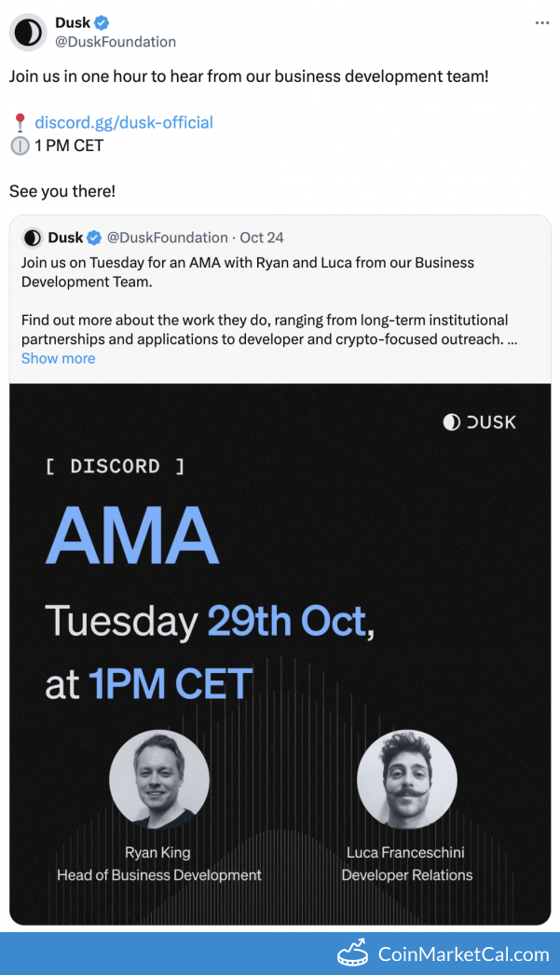Click the Dusk display name in the header
Image resolution: width=560 pixels, height=975 pixels.
pos(73,23)
